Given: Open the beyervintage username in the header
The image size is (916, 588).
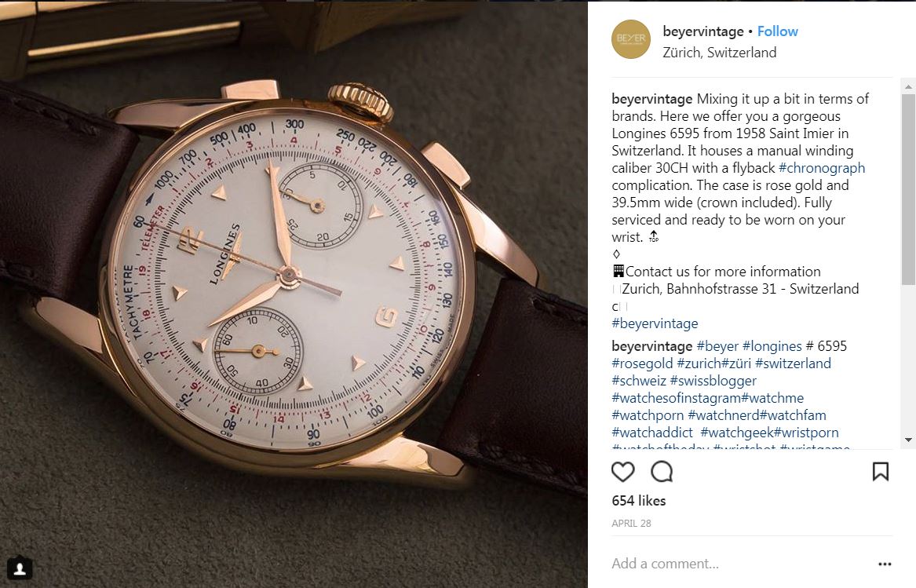Looking at the screenshot, I should tap(703, 31).
